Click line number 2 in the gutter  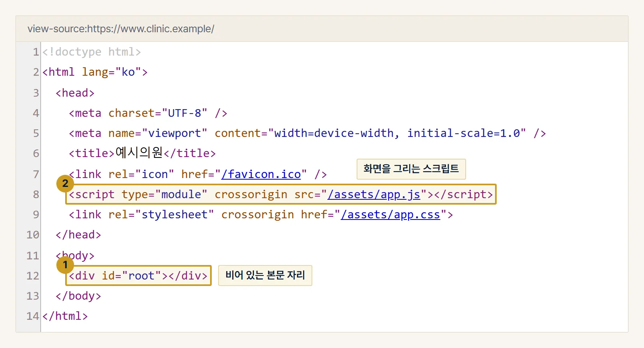[36, 72]
